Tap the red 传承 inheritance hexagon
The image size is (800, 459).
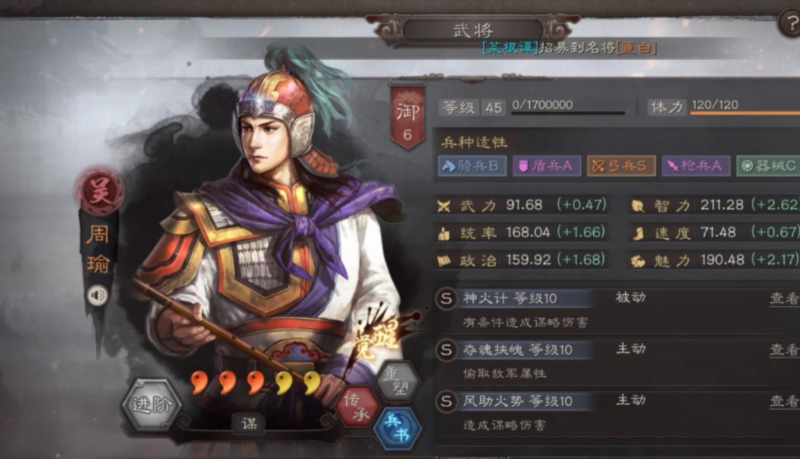(x=357, y=406)
